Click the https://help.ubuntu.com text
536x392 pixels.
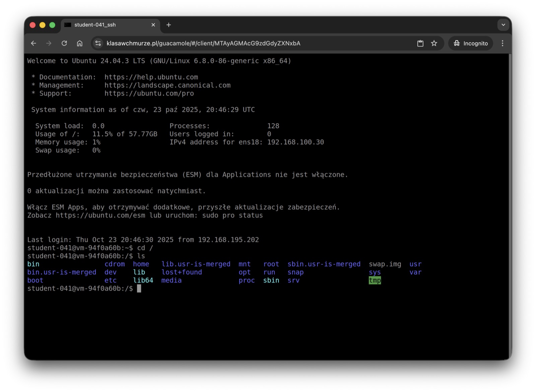[x=151, y=77]
